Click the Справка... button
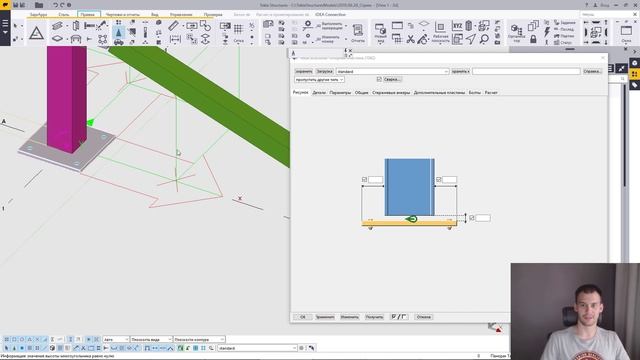Viewport: 640px width, 360px height. pyautogui.click(x=592, y=71)
